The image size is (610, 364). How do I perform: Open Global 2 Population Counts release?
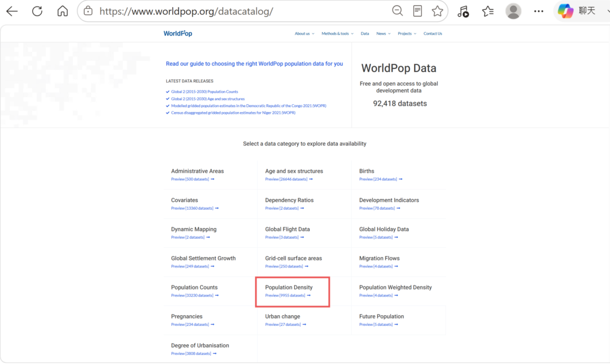click(x=205, y=92)
